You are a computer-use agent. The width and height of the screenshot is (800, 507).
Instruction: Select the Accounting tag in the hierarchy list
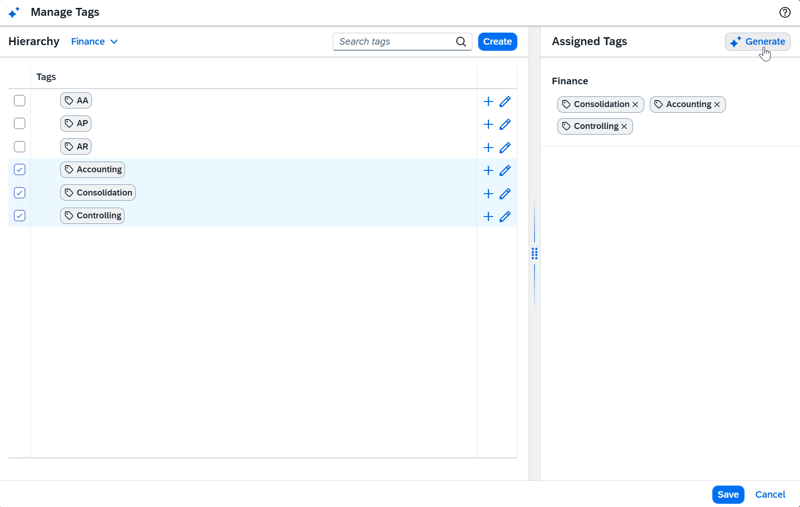tap(92, 169)
